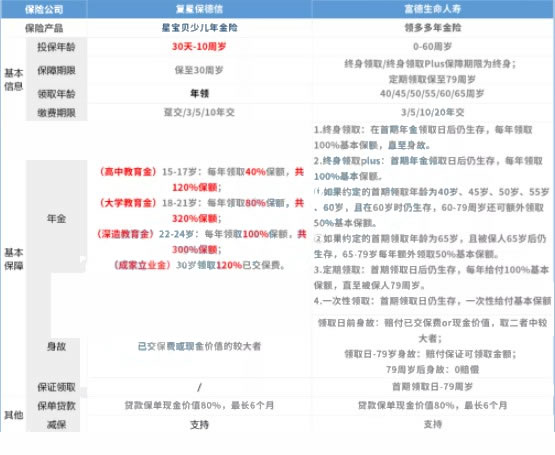Click 支持 in the 富德生命人寿 column
555x455 pixels.
click(x=433, y=425)
